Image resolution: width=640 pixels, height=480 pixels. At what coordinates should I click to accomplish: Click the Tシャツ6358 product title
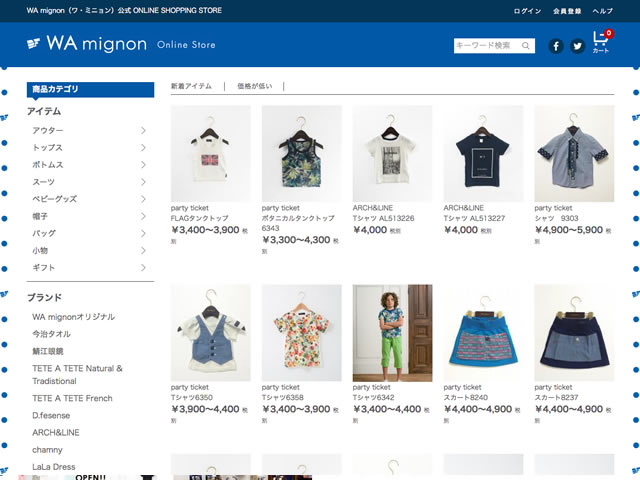(283, 398)
